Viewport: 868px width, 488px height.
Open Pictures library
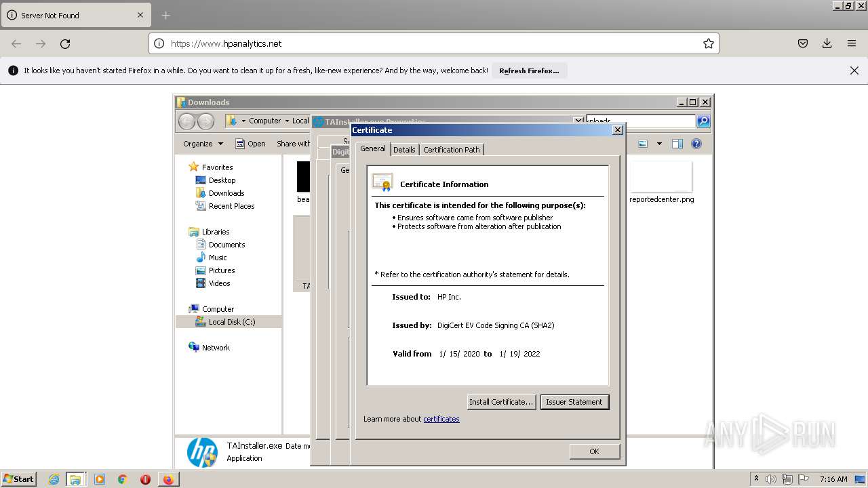(222, 270)
